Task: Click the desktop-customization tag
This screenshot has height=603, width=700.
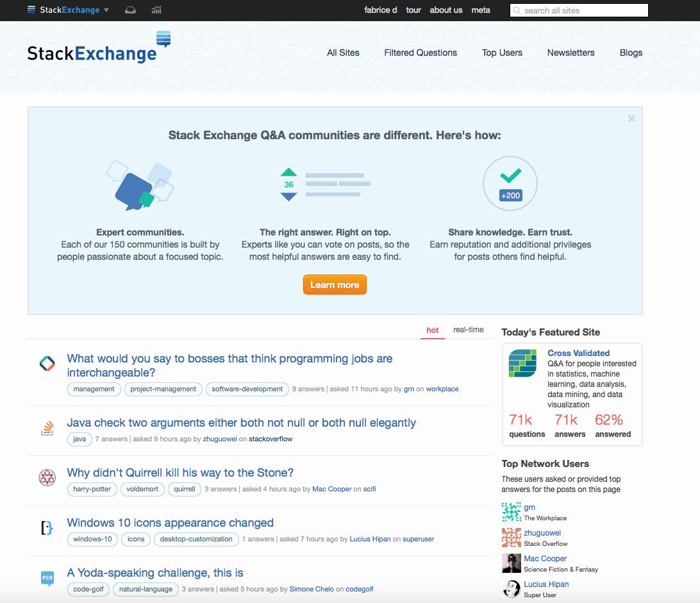Action: (196, 539)
